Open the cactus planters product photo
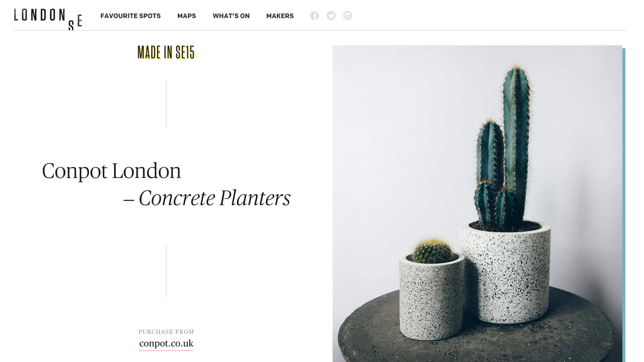The height and width of the screenshot is (362, 644). [477, 204]
